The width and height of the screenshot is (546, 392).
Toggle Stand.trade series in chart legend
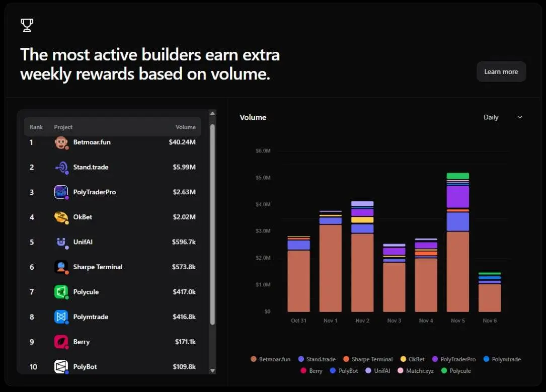(x=317, y=359)
